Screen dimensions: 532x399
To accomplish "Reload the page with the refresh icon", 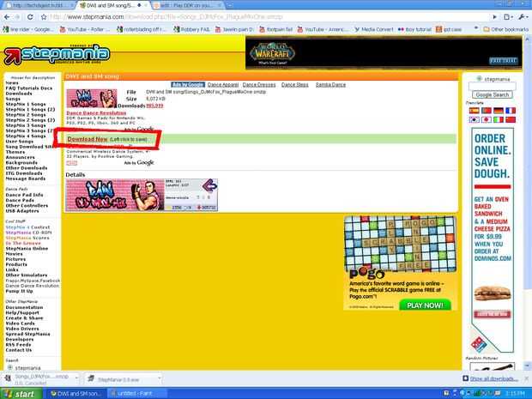I will (30, 17).
